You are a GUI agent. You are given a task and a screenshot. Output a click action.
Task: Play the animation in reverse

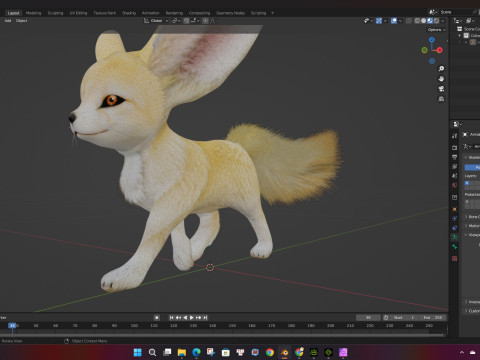pos(185,318)
